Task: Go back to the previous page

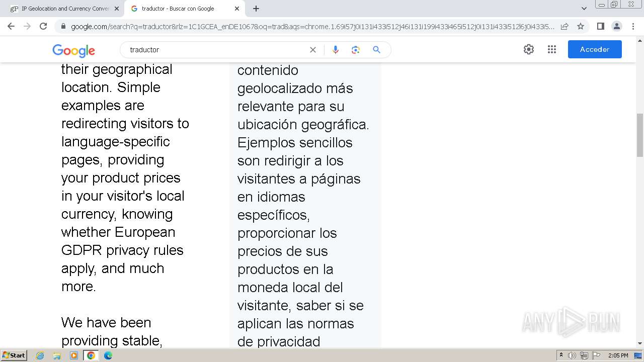Action: coord(11,26)
